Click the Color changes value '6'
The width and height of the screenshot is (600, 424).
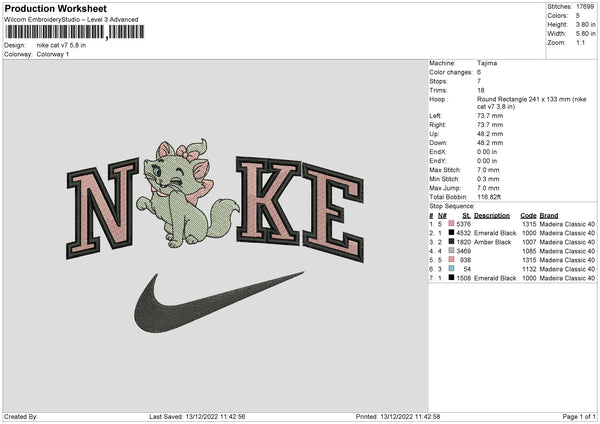[x=479, y=72]
